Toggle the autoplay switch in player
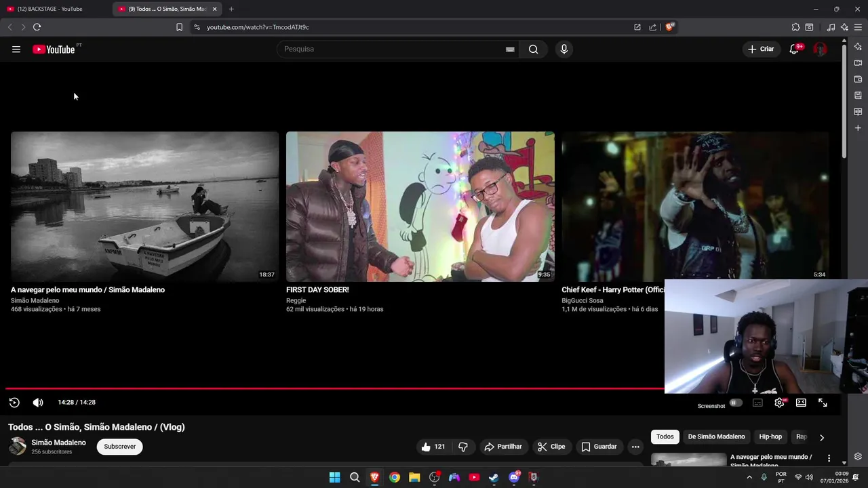The width and height of the screenshot is (868, 488). pos(736,403)
